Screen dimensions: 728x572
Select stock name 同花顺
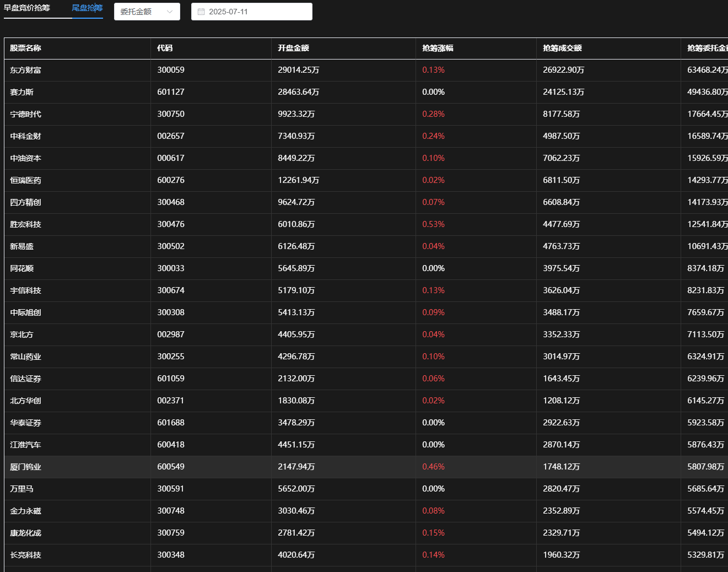(x=22, y=269)
